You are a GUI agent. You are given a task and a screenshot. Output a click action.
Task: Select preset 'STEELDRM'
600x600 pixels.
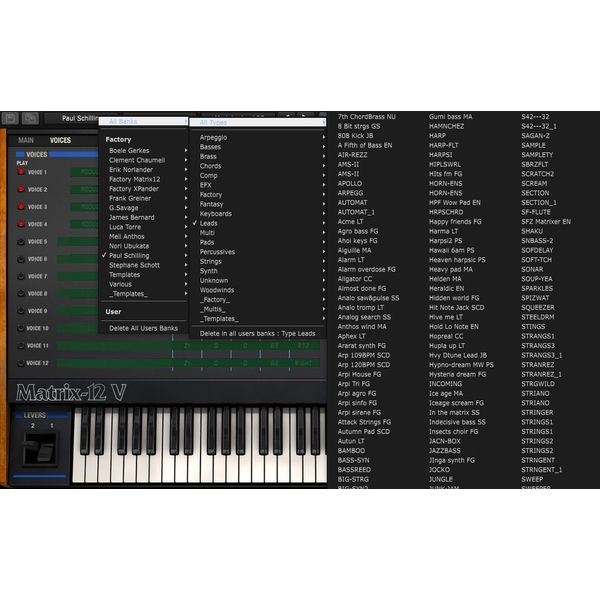tap(538, 317)
